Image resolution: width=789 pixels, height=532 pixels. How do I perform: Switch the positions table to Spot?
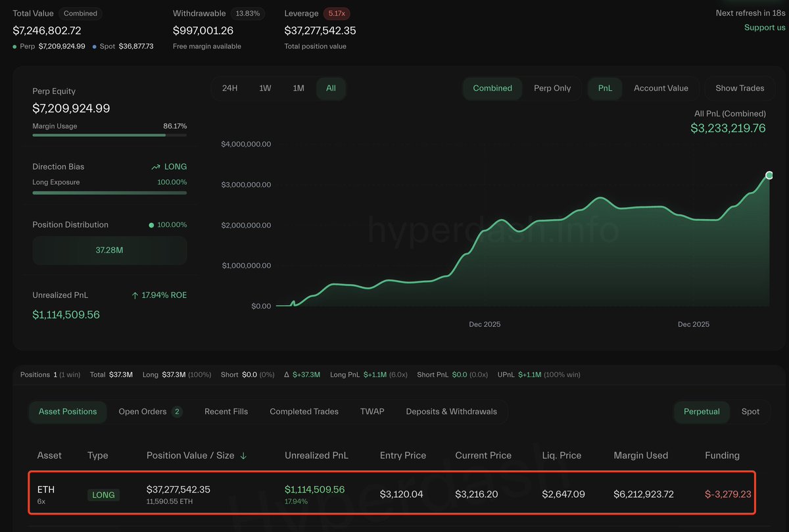750,411
